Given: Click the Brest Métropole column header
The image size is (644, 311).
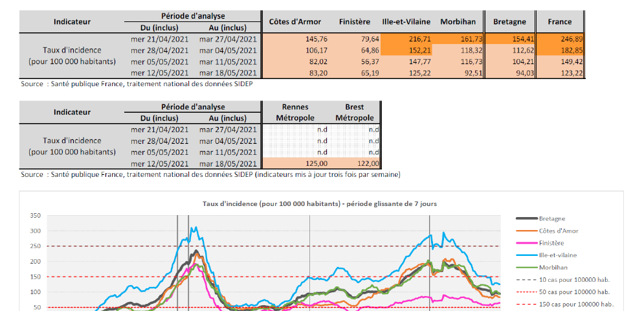Looking at the screenshot, I should pos(355,112).
